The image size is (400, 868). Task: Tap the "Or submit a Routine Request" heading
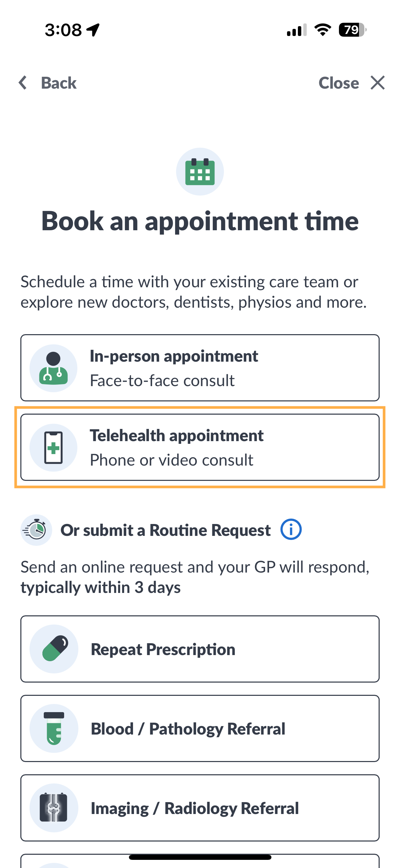click(x=165, y=530)
